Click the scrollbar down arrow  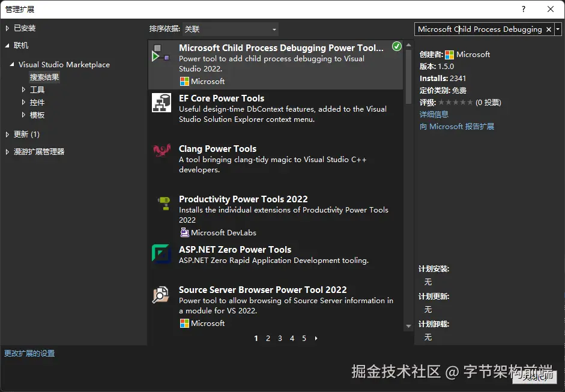click(408, 326)
